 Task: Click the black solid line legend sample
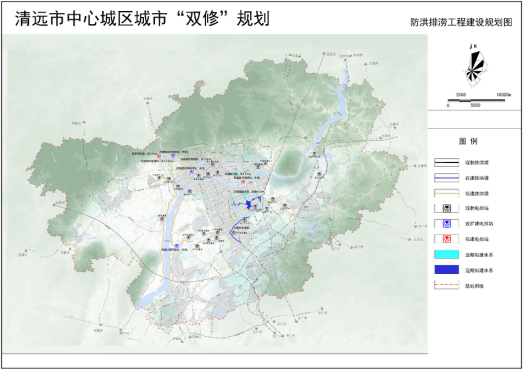(x=447, y=162)
